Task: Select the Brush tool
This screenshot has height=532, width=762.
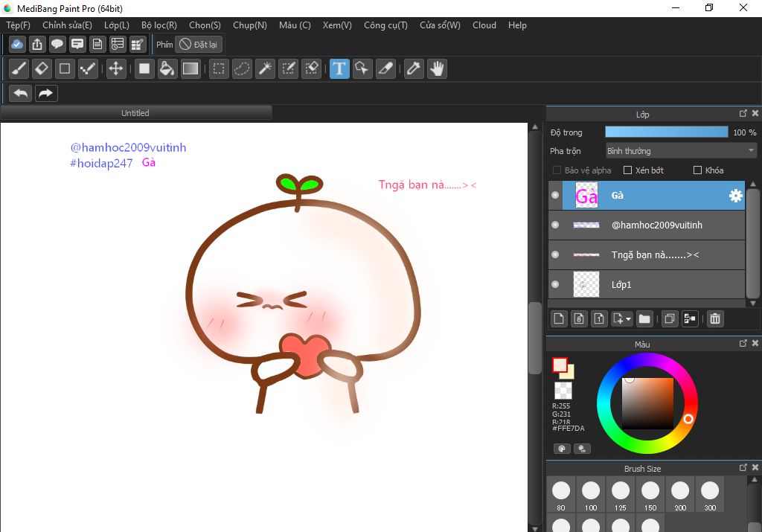Action: click(x=19, y=68)
